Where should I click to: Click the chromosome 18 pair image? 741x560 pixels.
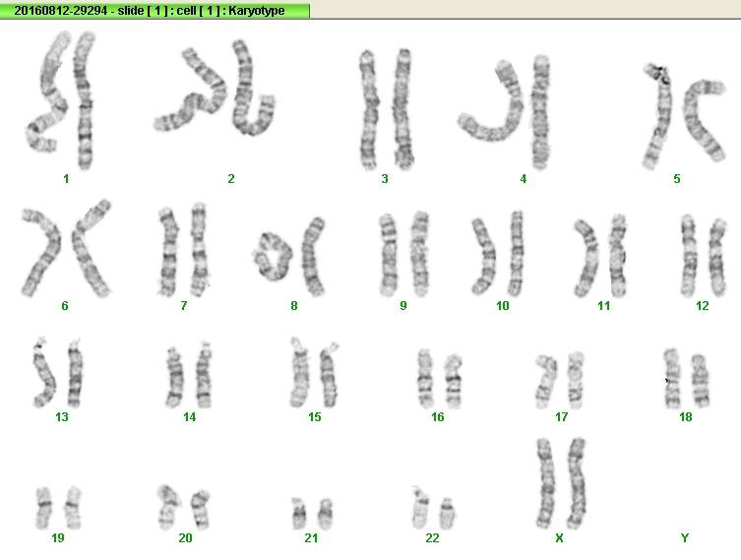[x=687, y=378]
